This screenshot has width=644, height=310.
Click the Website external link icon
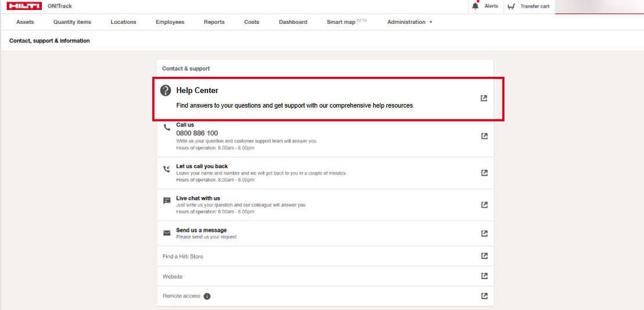(484, 276)
